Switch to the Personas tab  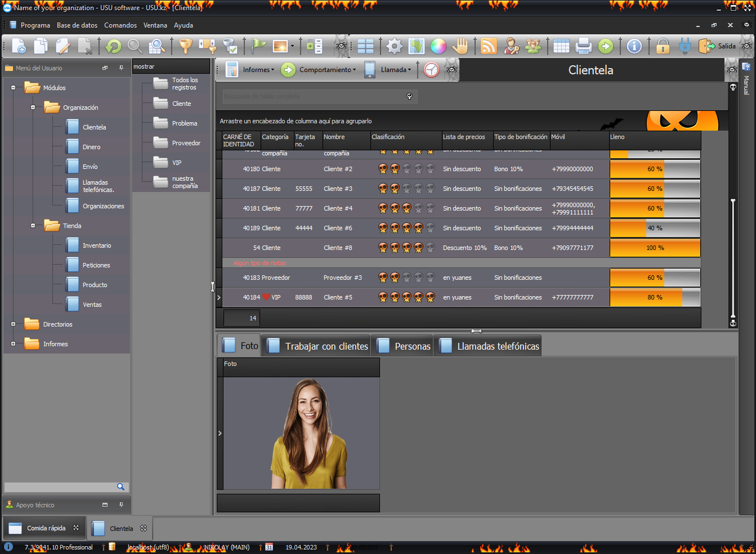point(403,346)
